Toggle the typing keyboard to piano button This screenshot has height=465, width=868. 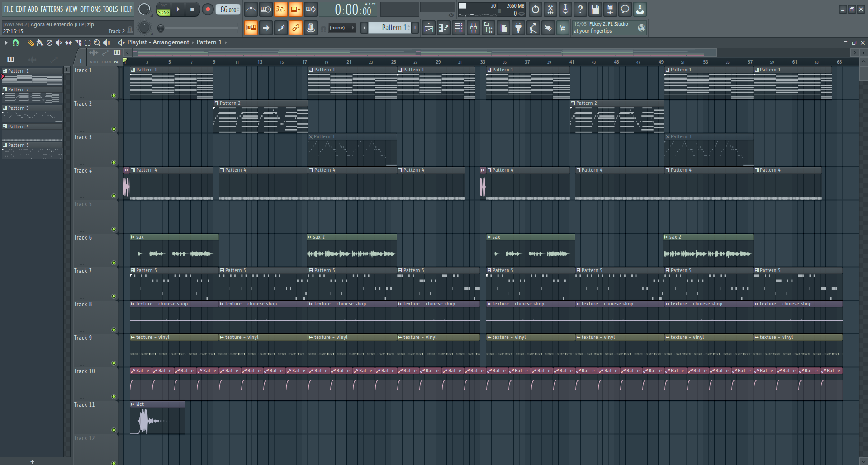pos(251,28)
